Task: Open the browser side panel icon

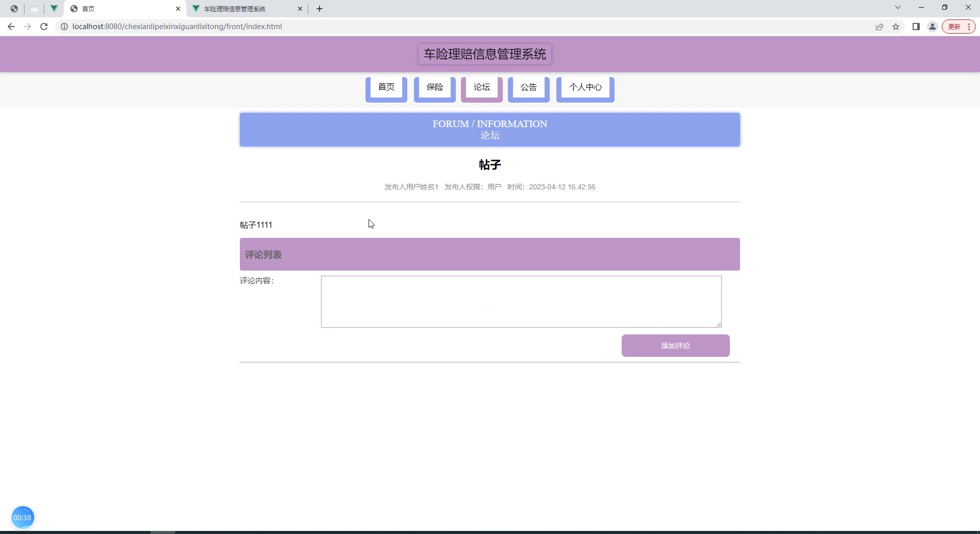Action: pyautogui.click(x=916, y=27)
